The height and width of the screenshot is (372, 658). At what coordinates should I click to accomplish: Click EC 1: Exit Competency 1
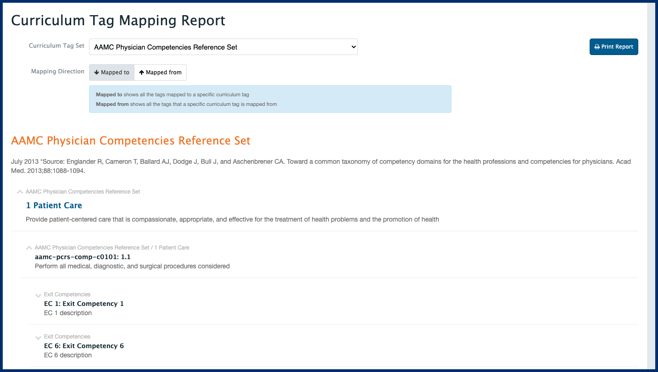84,304
